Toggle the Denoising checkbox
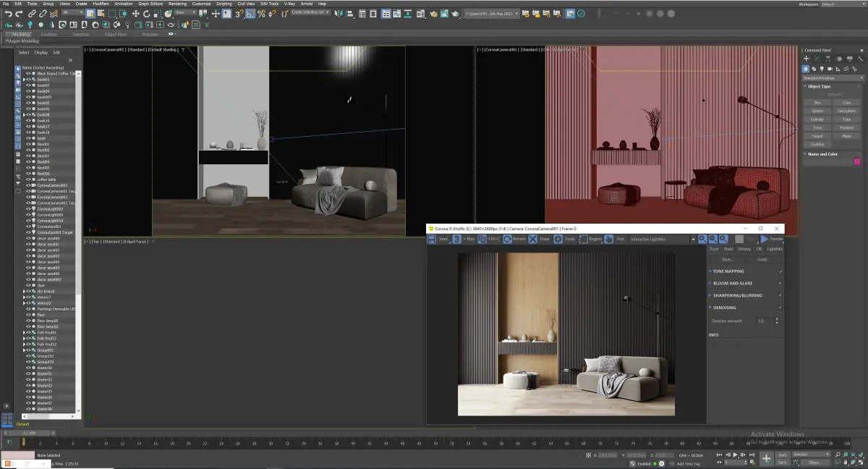This screenshot has height=469, width=868. pyautogui.click(x=780, y=308)
